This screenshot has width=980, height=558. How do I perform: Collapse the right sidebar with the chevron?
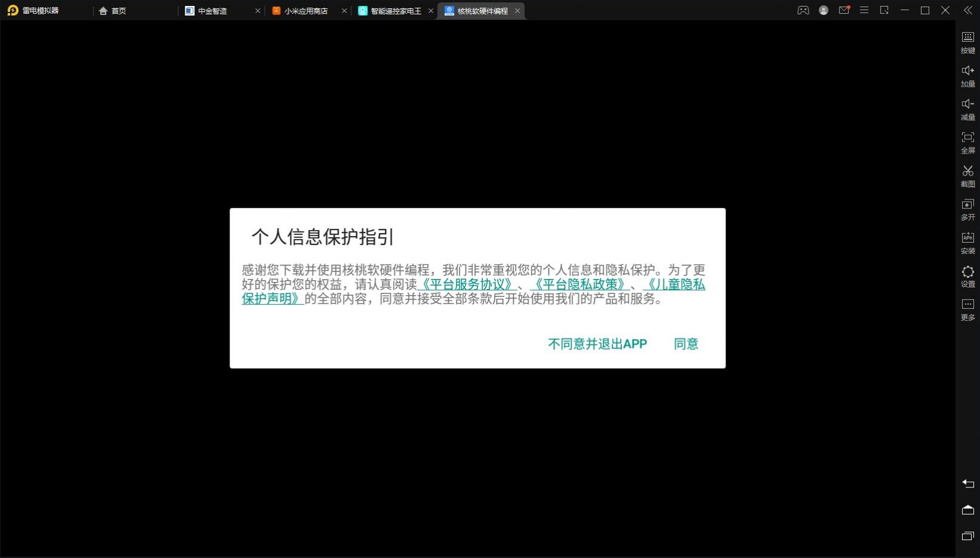967,10
